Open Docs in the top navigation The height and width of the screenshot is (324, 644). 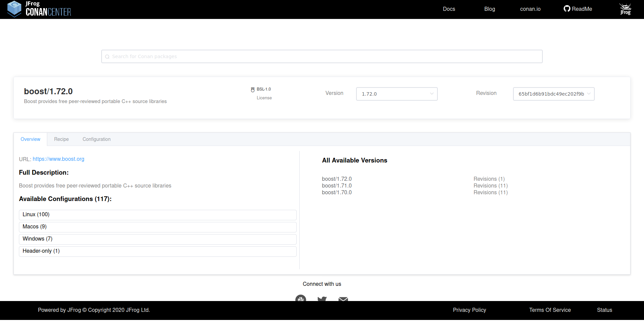(449, 9)
